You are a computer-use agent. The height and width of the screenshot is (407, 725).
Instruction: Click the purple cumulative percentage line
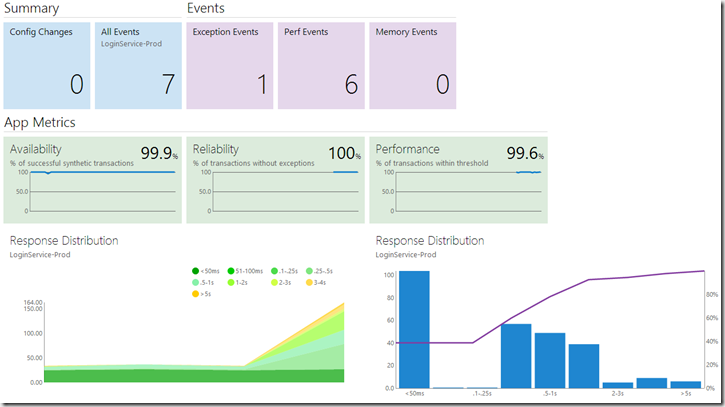coord(550,297)
